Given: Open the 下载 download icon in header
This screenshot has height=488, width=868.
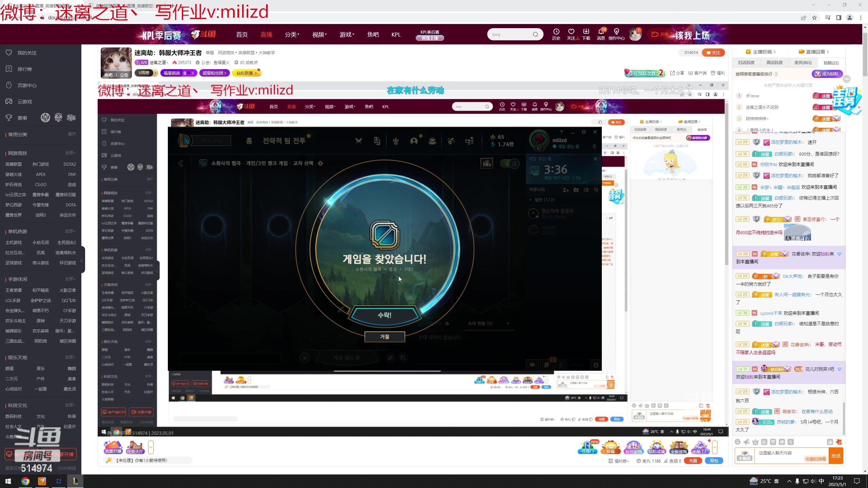Looking at the screenshot, I should [586, 32].
